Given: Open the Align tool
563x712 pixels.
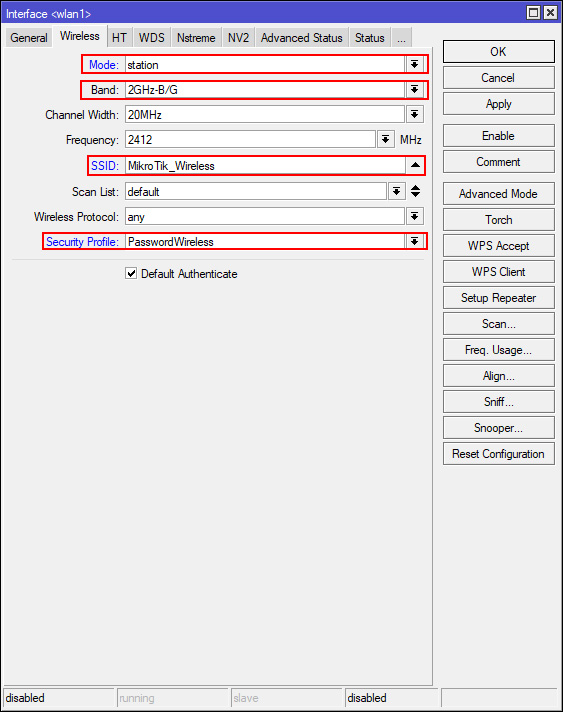Looking at the screenshot, I should tap(499, 376).
